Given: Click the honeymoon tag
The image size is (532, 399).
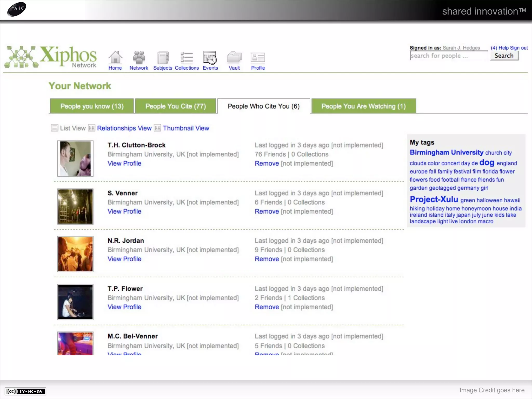Looking at the screenshot, I should [x=476, y=209].
